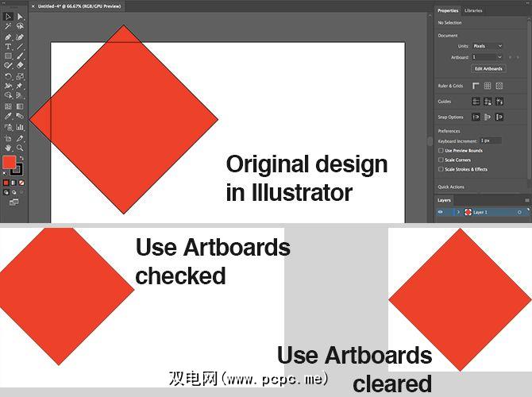Select the Eyedropper tool
Image resolution: width=532 pixels, height=397 pixels.
click(8, 116)
